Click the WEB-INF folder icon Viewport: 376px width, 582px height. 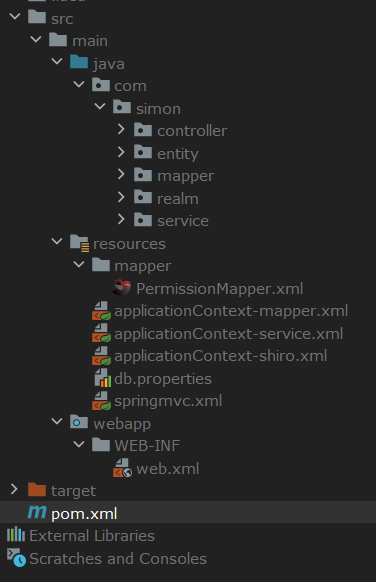101,444
